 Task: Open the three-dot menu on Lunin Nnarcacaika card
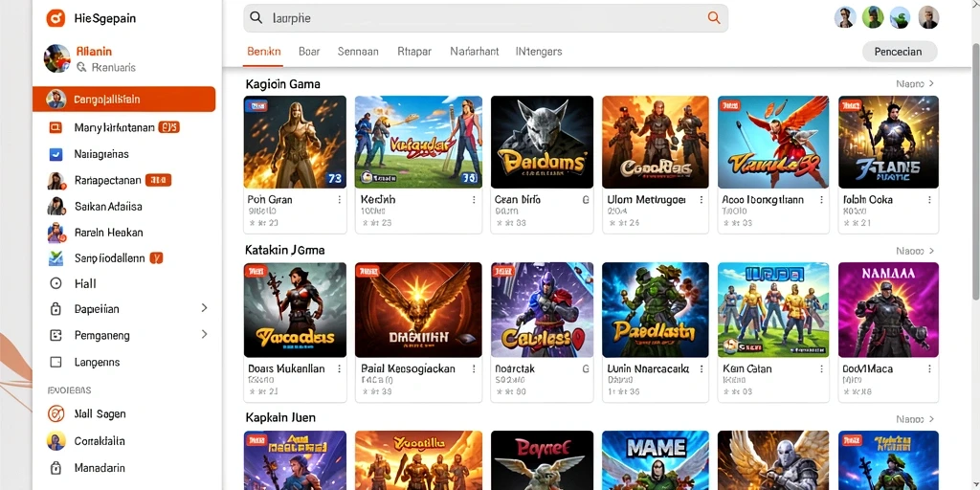coord(702,368)
